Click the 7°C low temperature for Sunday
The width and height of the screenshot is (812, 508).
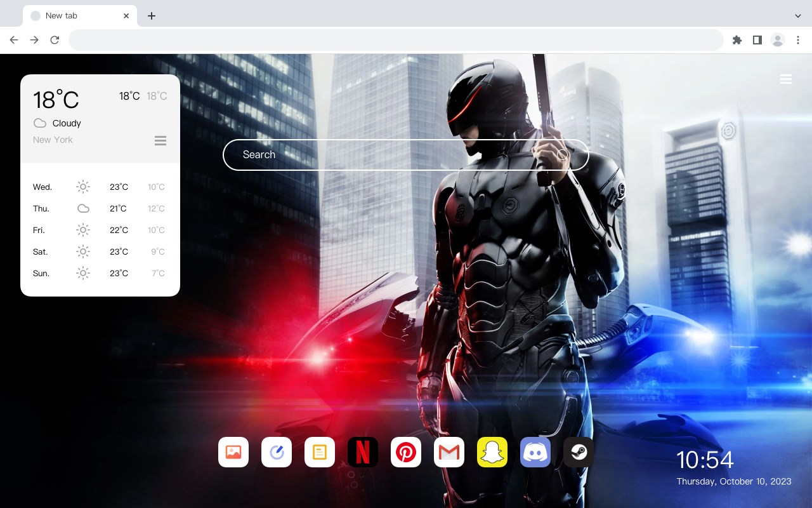click(x=158, y=273)
